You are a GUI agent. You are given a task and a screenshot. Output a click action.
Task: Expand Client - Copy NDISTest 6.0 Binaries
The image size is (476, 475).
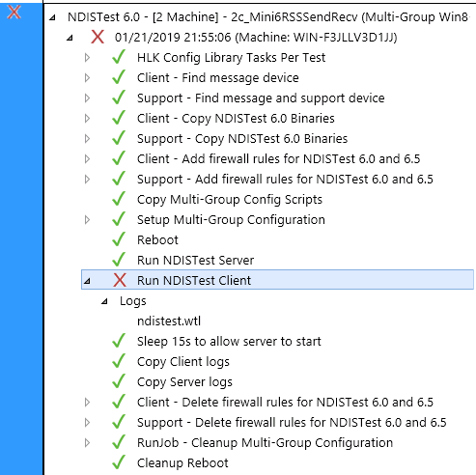tap(87, 119)
